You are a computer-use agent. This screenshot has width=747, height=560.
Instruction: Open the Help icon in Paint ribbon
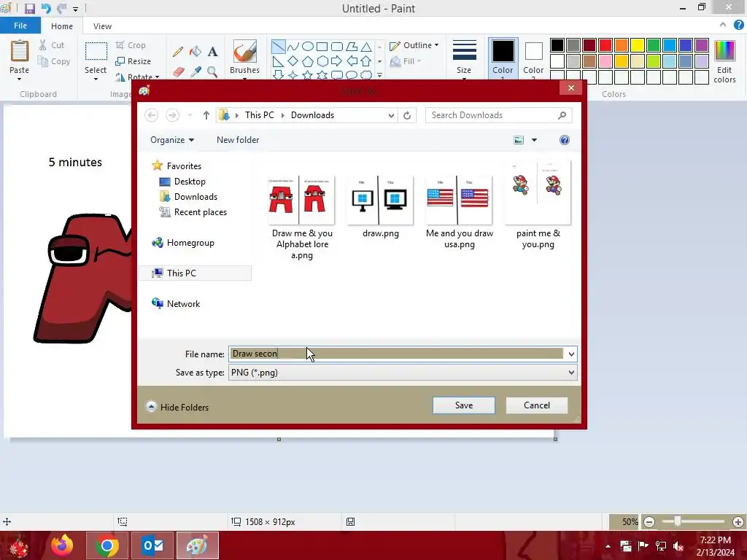click(x=739, y=26)
